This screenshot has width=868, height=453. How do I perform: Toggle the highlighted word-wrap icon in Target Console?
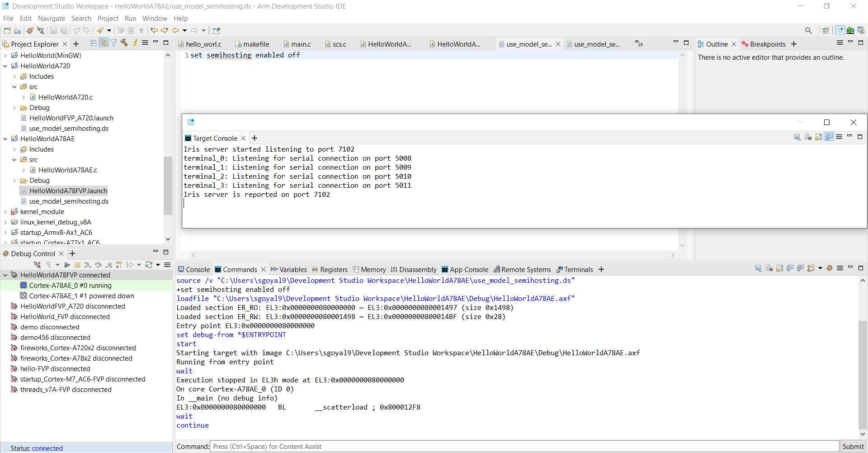click(829, 137)
